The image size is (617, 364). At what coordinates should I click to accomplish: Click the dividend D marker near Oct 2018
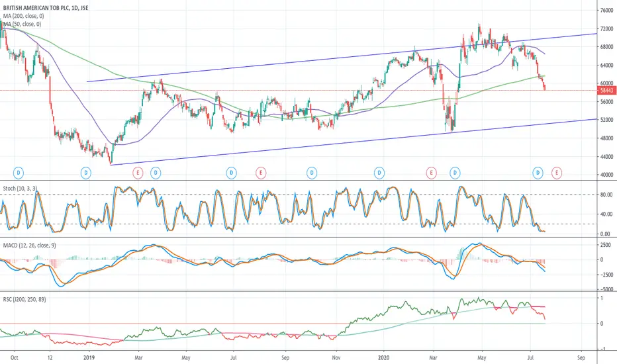tap(19, 173)
